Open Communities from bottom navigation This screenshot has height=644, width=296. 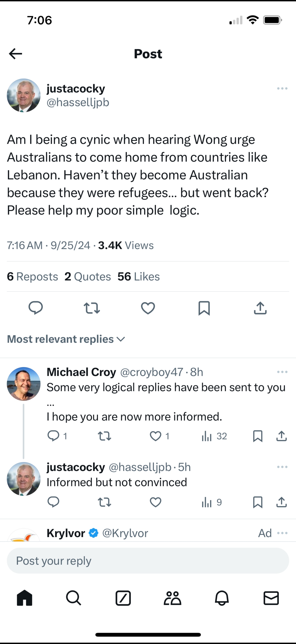point(173,598)
